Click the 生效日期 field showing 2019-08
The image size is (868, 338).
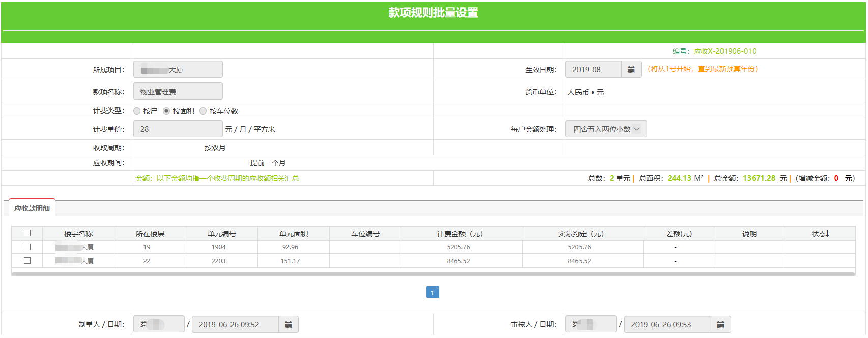point(593,70)
